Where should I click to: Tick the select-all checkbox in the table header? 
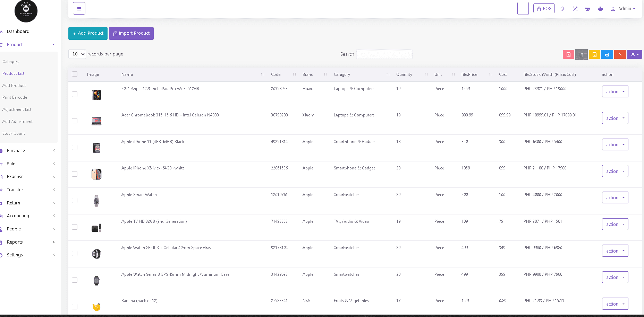coord(75,74)
